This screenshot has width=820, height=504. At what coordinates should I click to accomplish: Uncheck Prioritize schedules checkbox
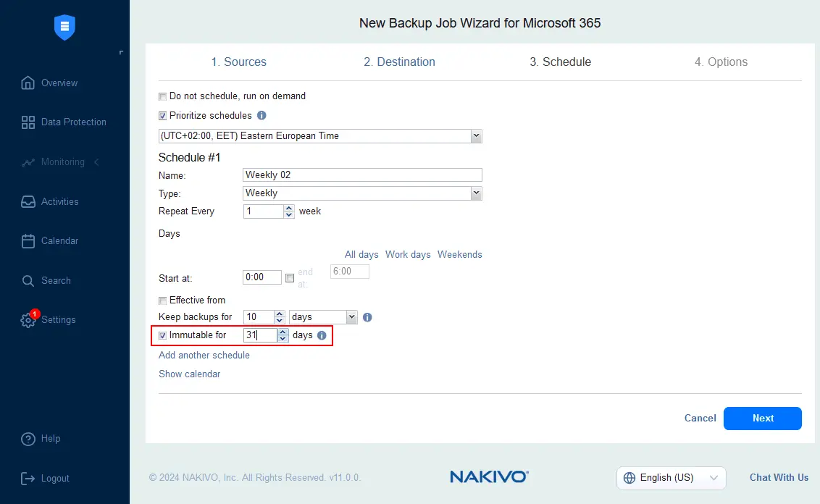(163, 116)
